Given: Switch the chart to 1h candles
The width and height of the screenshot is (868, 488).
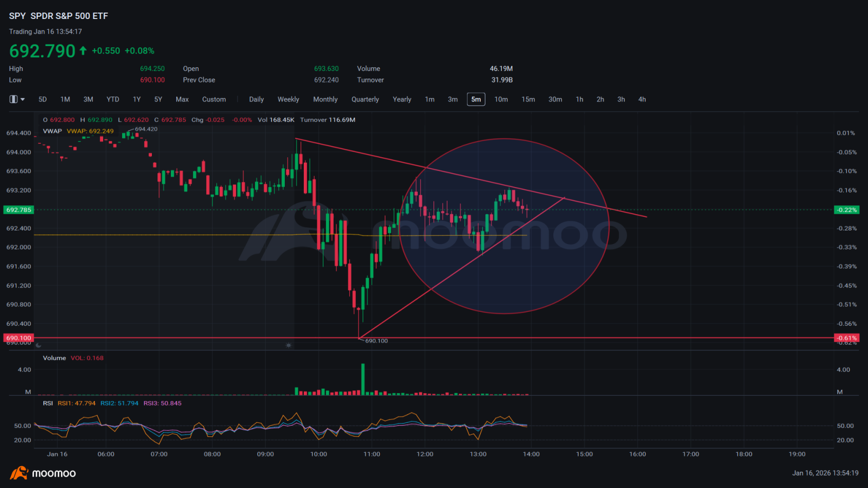Looking at the screenshot, I should click(579, 99).
